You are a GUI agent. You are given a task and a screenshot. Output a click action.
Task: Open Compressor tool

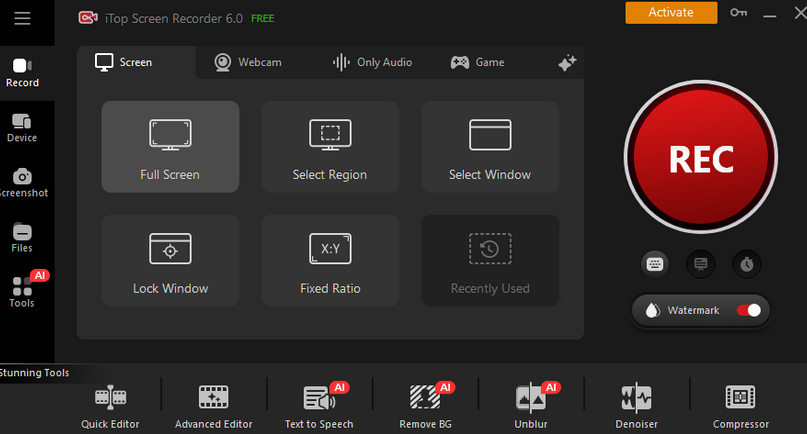(741, 407)
